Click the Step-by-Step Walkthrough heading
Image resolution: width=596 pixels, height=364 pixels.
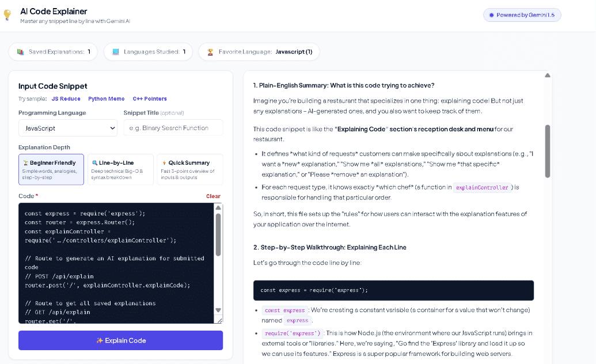329,247
